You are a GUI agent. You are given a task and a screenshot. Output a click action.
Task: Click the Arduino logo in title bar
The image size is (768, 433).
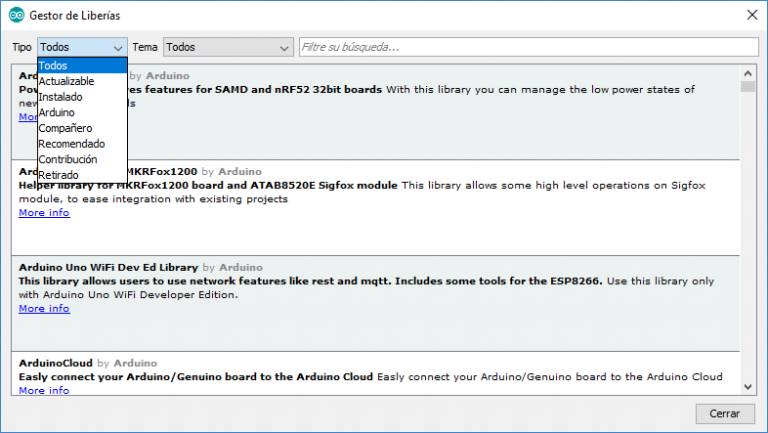click(16, 15)
